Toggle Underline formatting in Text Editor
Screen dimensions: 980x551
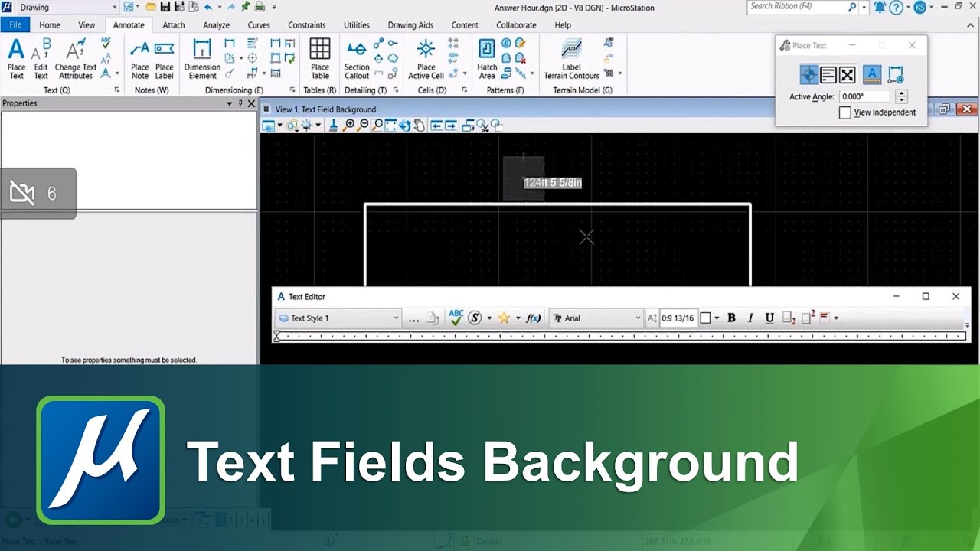[x=769, y=318]
